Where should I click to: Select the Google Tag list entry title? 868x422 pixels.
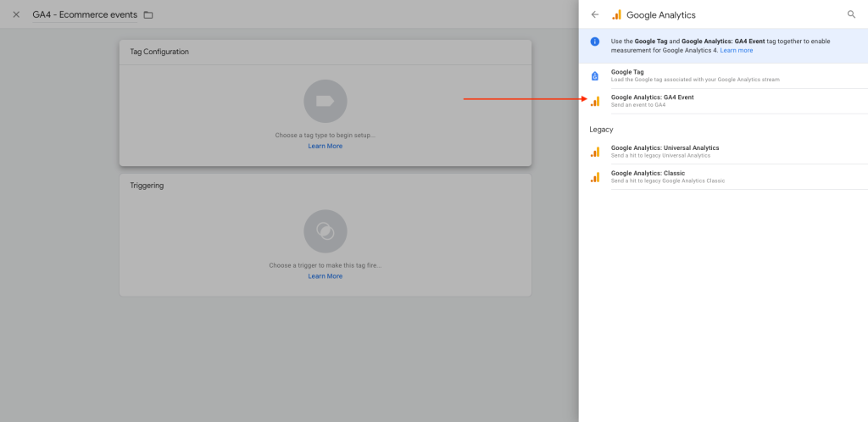click(x=628, y=72)
